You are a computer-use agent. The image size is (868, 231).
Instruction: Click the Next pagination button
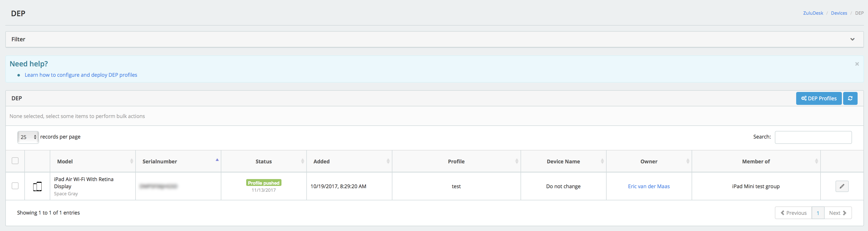coord(838,213)
